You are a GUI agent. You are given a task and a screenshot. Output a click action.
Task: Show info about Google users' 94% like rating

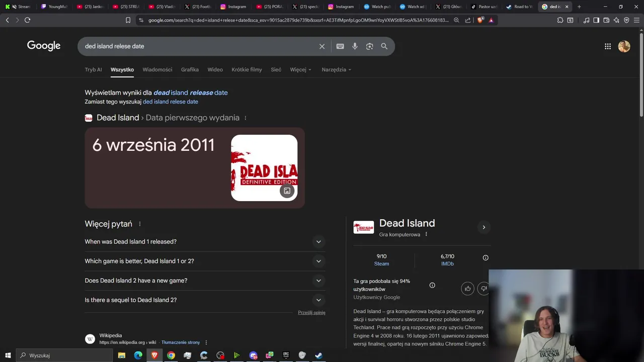432,285
